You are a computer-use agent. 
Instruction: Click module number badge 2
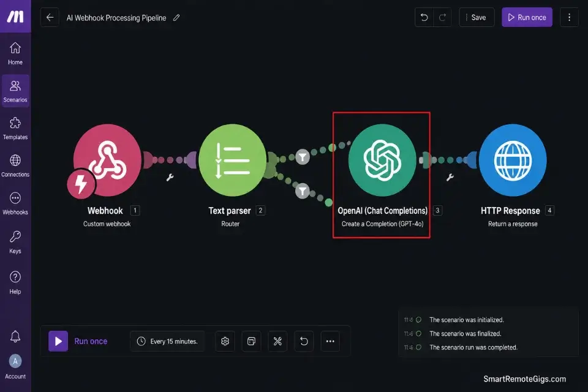coord(261,211)
